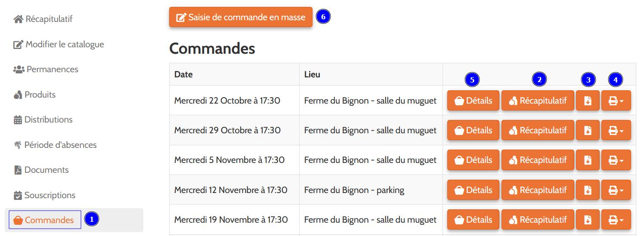Click Saisie de commande en masse button
This screenshot has width=644, height=236.
pos(241,17)
